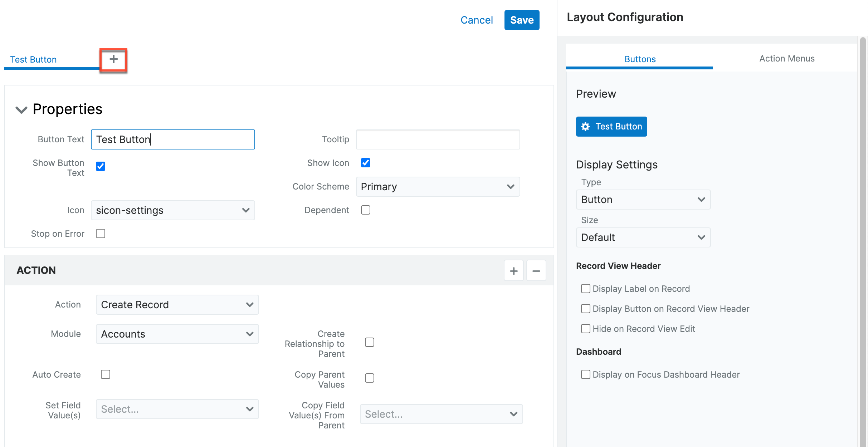
Task: Open the Size dropdown showing Default
Action: (643, 237)
